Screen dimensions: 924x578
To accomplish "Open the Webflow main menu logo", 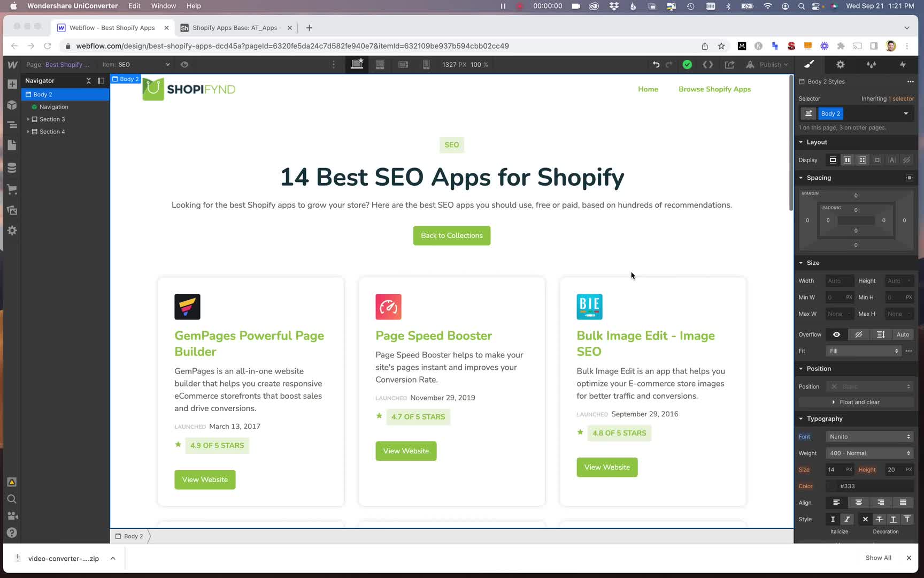I will (12, 64).
